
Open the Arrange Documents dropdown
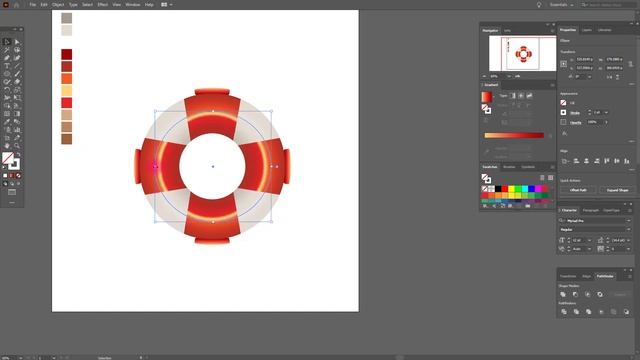(167, 4)
